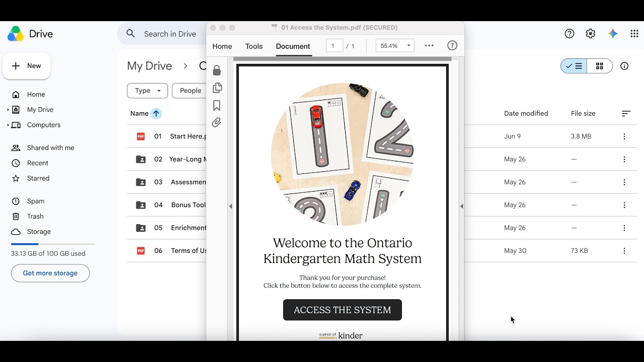Click shared folder icon of 02 Year-Long
The height and width of the screenshot is (362, 644).
pos(141,159)
